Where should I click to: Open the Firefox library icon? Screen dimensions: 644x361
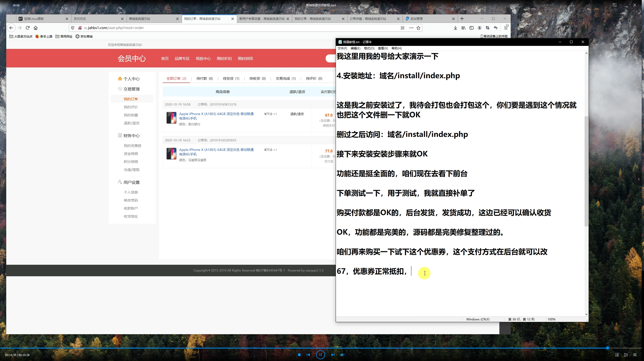pyautogui.click(x=463, y=28)
